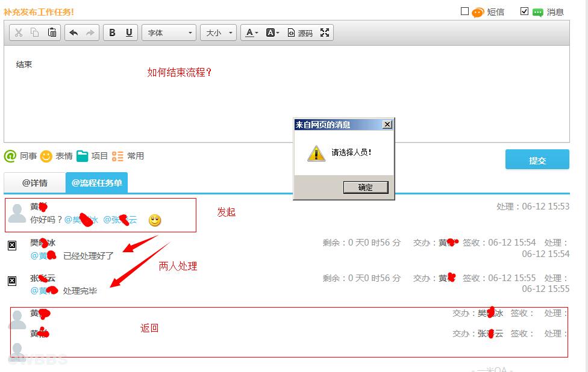Uncheck the 消息 message checkbox
The height and width of the screenshot is (372, 588).
pyautogui.click(x=525, y=11)
